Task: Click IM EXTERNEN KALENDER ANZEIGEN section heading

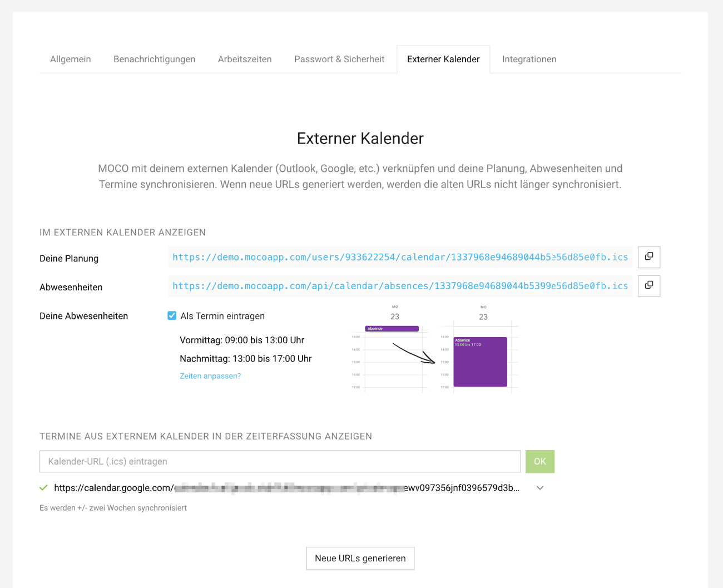Action: click(x=122, y=233)
